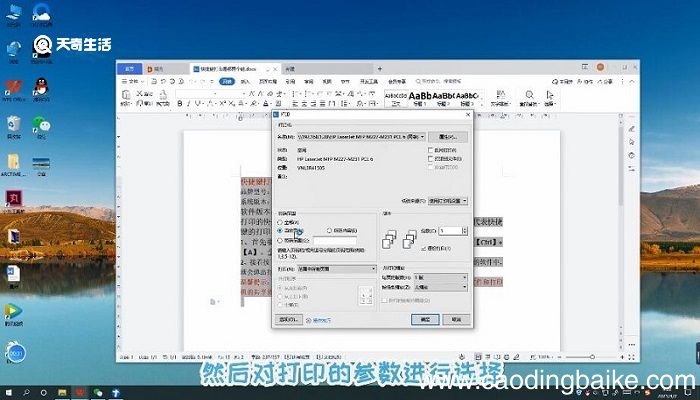
Task: Click the Cut scissors icon in ribbon
Action: 139,94
